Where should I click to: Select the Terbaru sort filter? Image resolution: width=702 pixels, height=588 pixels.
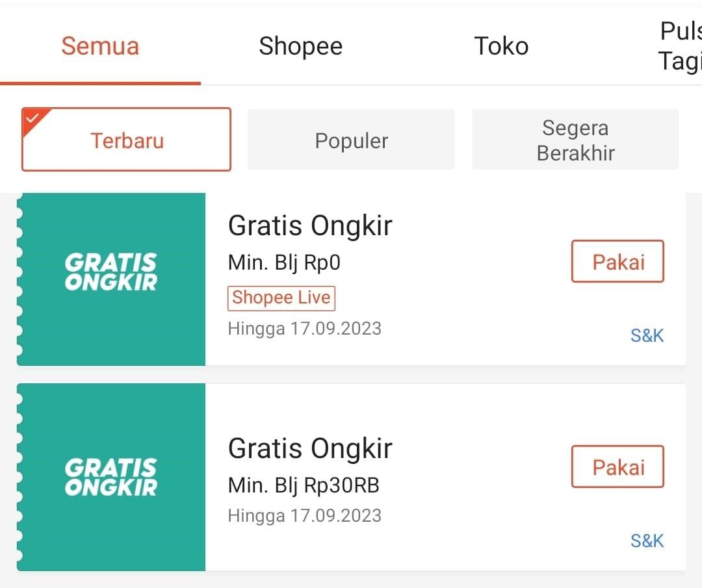[x=127, y=140]
